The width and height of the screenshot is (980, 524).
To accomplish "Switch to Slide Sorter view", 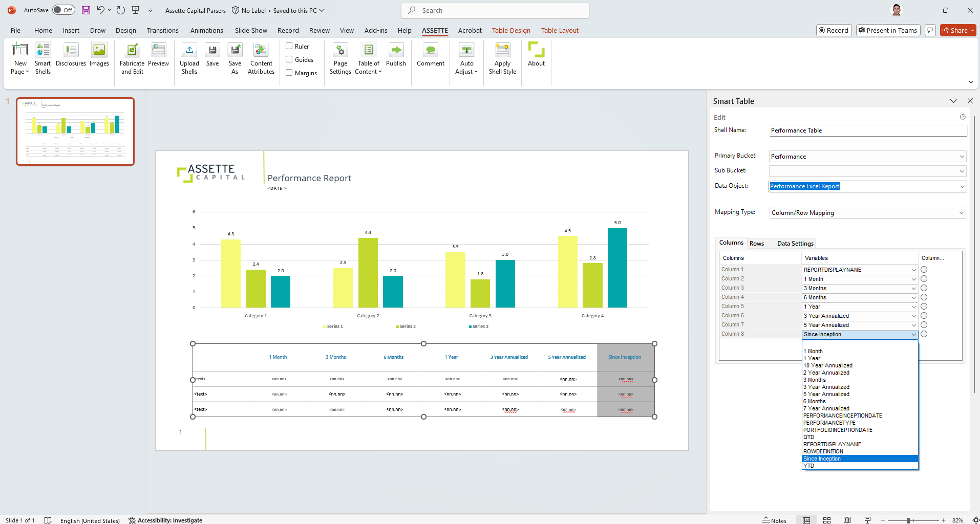I will click(827, 520).
